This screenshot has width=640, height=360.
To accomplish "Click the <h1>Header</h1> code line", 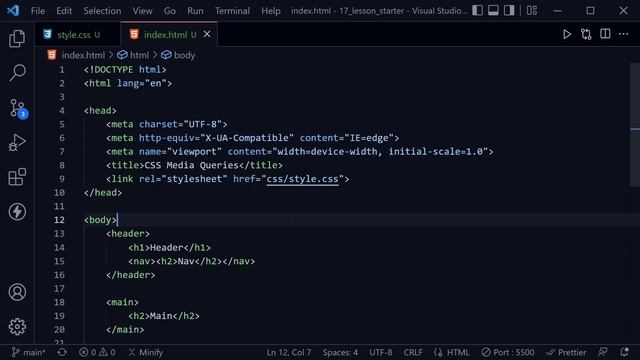I will (169, 247).
